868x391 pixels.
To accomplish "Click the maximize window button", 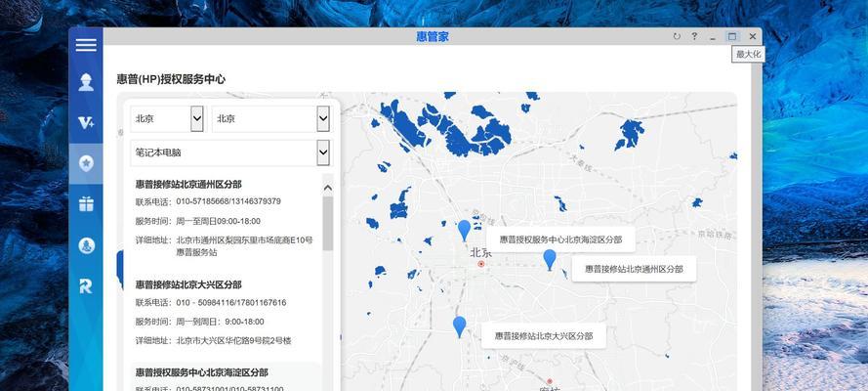I will point(732,36).
